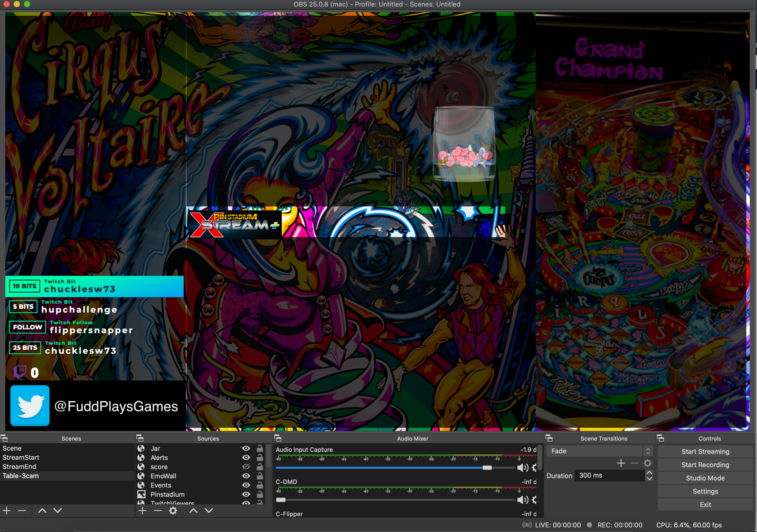
Task: Click the Jar browser source icon
Action: tap(141, 448)
